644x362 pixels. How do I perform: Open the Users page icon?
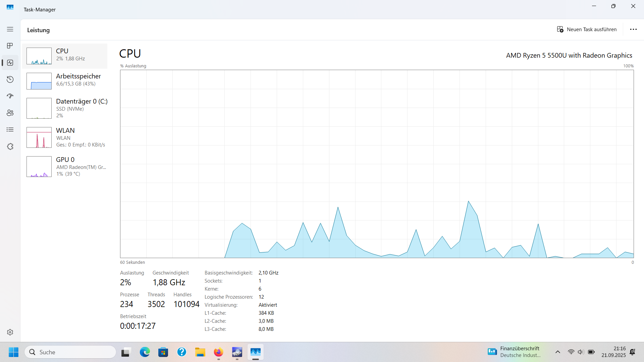pyautogui.click(x=10, y=113)
